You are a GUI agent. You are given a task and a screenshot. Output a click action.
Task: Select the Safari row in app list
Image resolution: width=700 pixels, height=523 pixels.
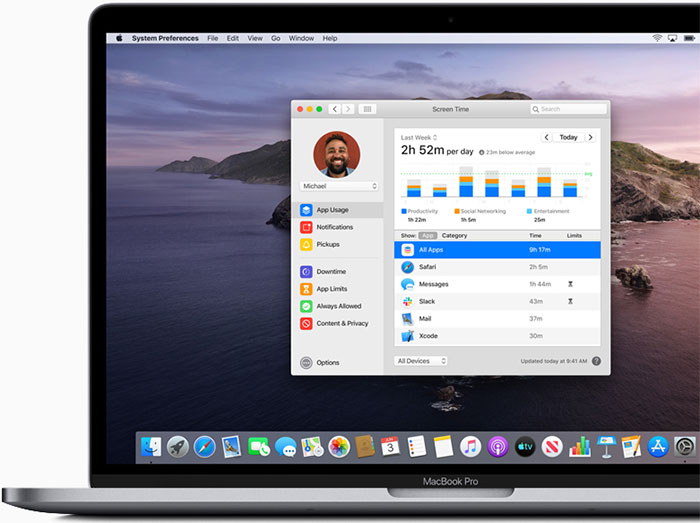click(x=497, y=267)
